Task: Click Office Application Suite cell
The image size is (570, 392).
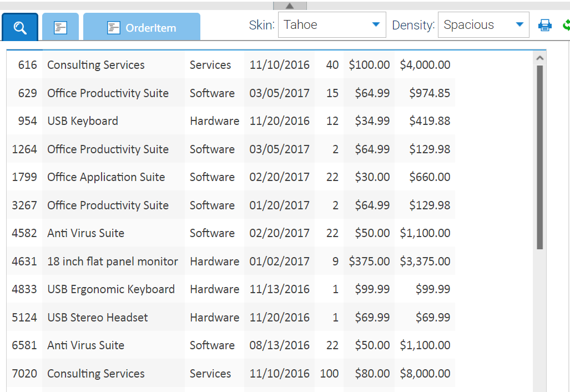Action: [106, 177]
